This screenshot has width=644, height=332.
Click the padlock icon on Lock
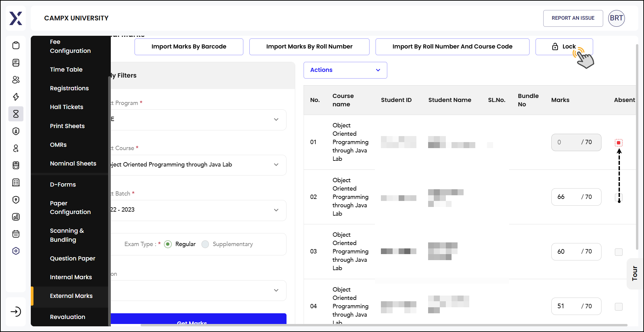coord(555,46)
